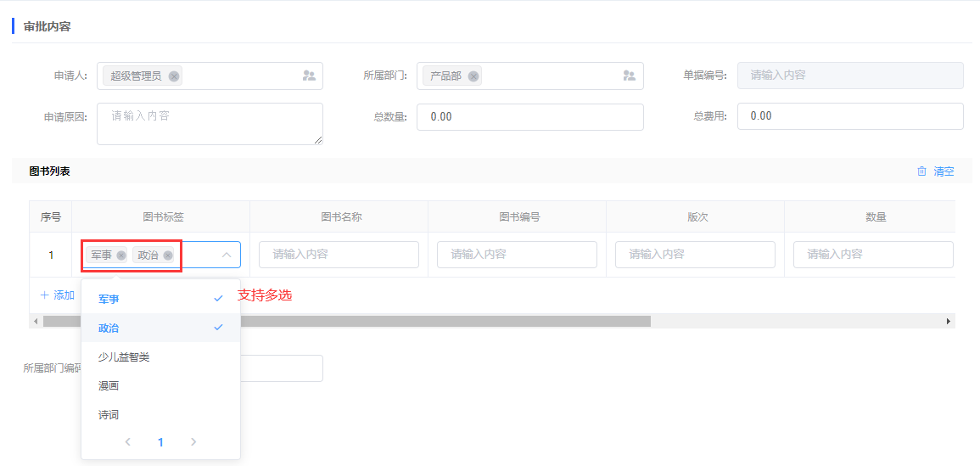Open the department picker icon in 所属部门 field
980x466 pixels.
629,76
